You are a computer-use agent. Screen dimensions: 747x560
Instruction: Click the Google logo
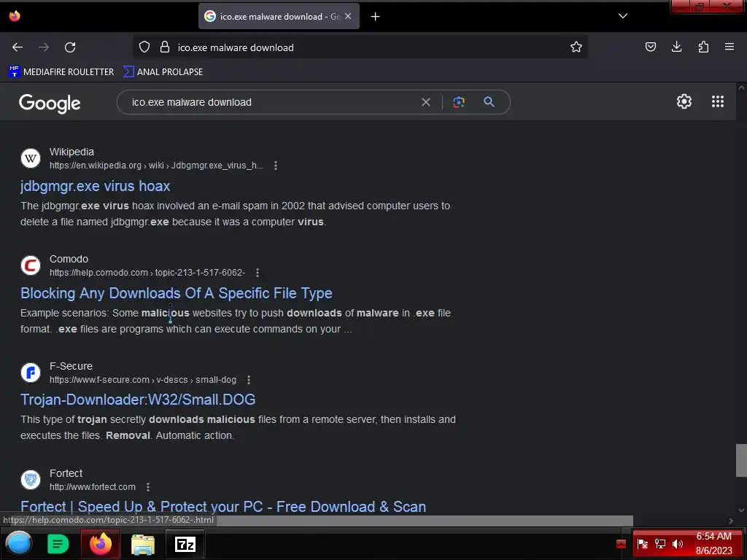tap(50, 103)
